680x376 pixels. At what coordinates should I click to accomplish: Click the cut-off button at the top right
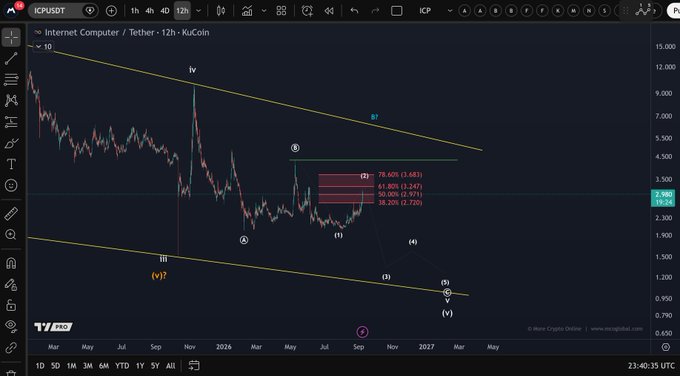(x=674, y=11)
